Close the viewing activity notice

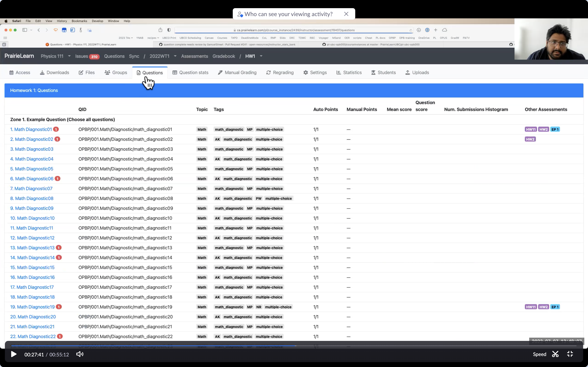click(346, 14)
